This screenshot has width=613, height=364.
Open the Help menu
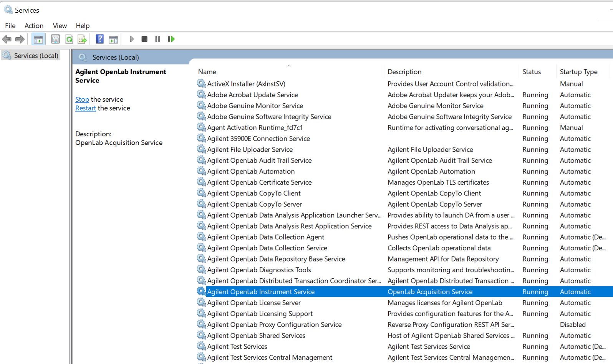click(x=83, y=26)
